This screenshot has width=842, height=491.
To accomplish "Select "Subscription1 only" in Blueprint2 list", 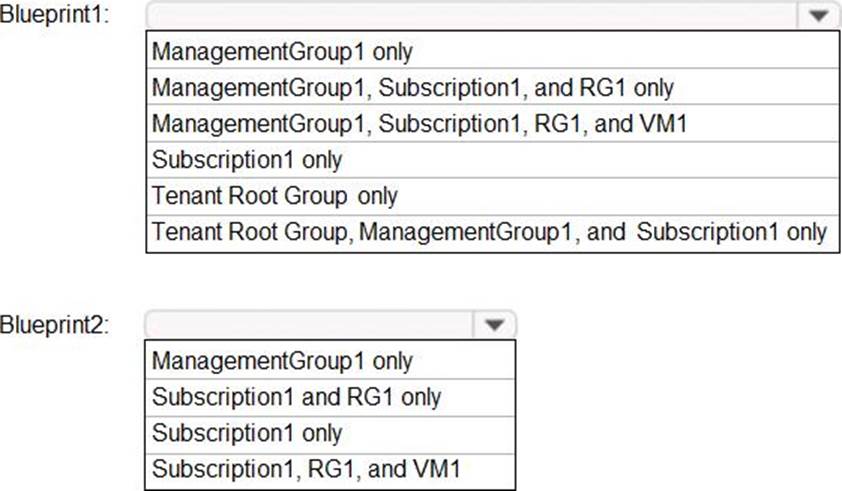I will 247,433.
